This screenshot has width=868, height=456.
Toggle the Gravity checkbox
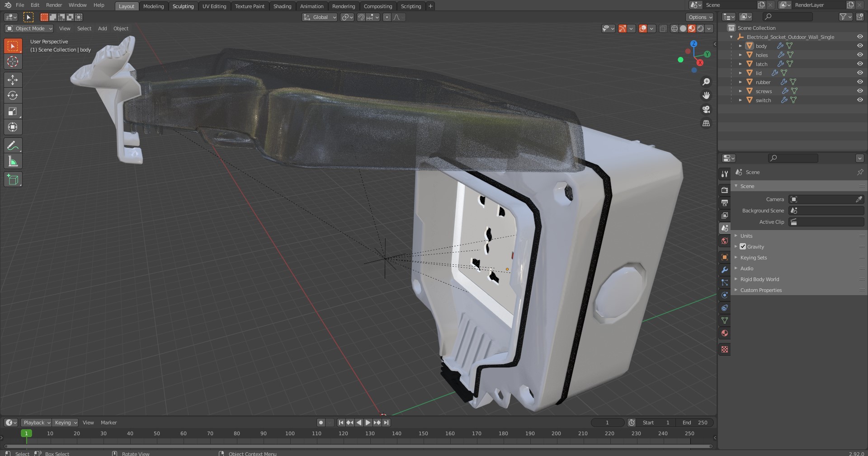pos(743,247)
